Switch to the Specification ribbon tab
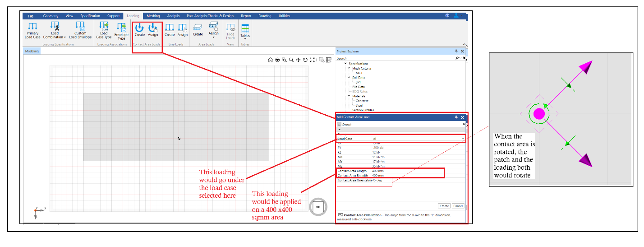The width and height of the screenshot is (644, 247). [x=90, y=16]
